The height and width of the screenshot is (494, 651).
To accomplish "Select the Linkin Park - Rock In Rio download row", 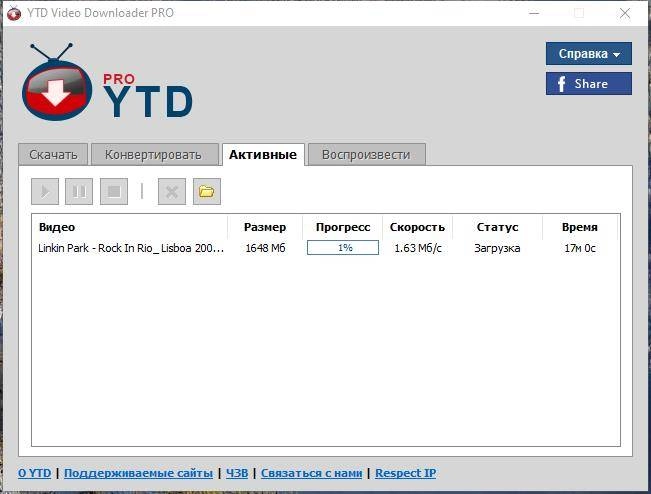I will click(326, 248).
